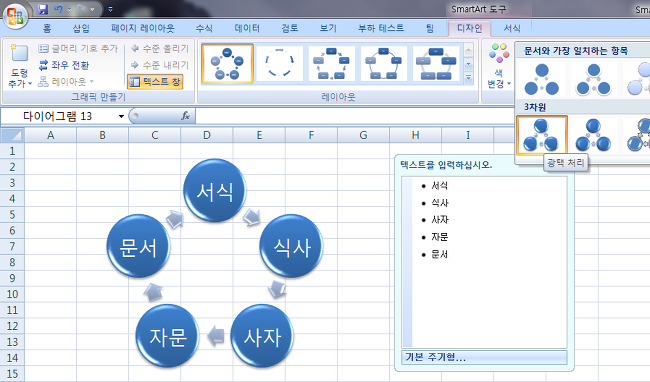
Task: Click 좌우 전환 button
Action: click(64, 65)
